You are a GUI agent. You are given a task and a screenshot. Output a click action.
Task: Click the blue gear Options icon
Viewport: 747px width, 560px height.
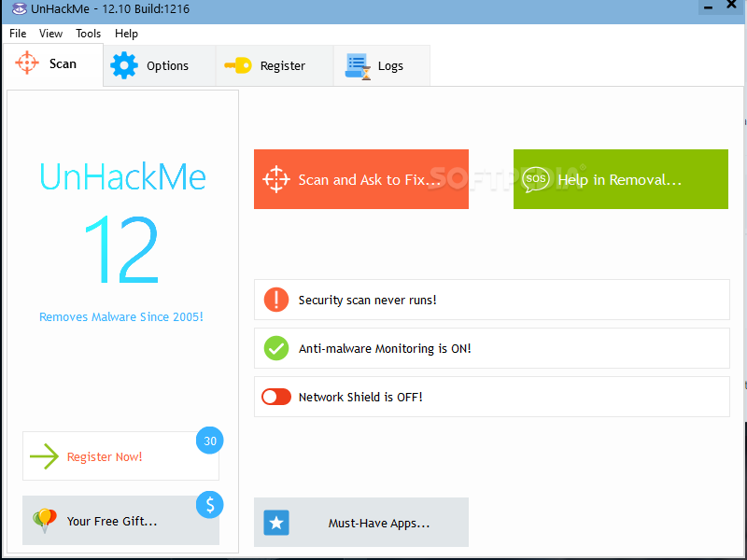[124, 65]
